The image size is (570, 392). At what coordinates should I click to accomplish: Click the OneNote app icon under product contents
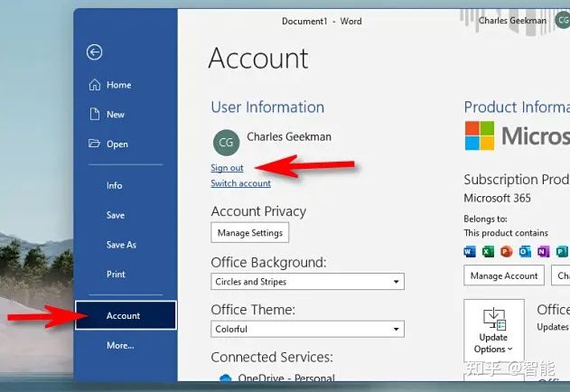click(543, 251)
